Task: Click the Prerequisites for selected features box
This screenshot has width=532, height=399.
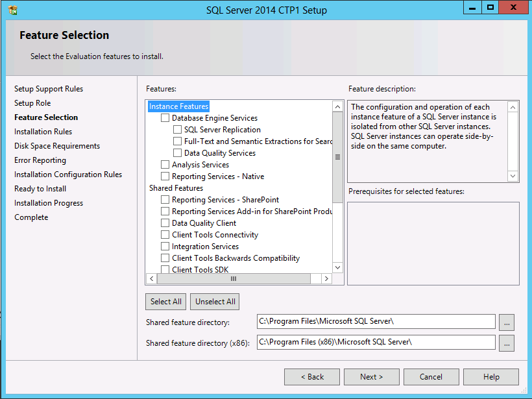Action: (433, 243)
